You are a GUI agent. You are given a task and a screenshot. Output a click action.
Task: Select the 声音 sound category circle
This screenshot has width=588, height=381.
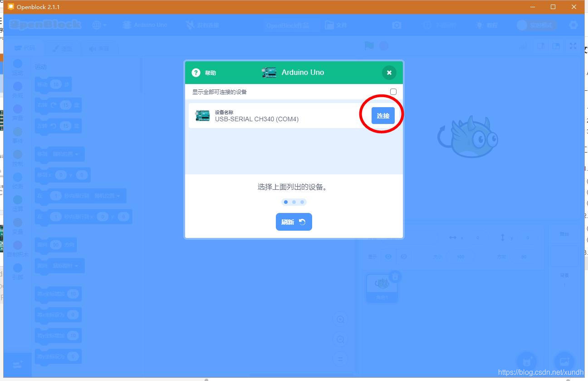tap(17, 109)
